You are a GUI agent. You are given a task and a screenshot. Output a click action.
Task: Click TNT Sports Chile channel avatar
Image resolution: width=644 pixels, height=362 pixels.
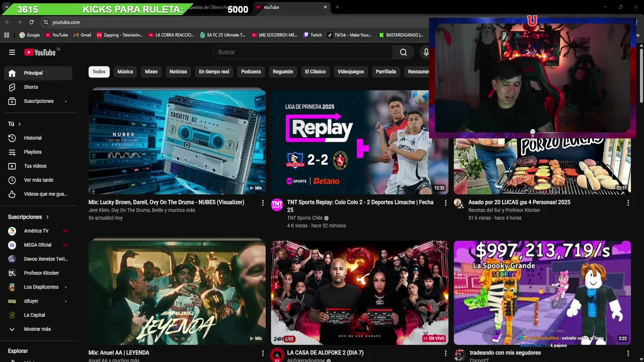[277, 205]
